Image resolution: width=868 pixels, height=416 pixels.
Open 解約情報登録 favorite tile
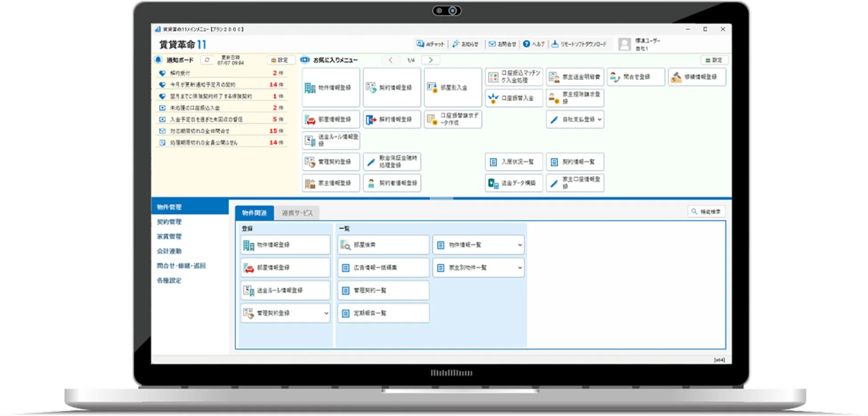392,119
